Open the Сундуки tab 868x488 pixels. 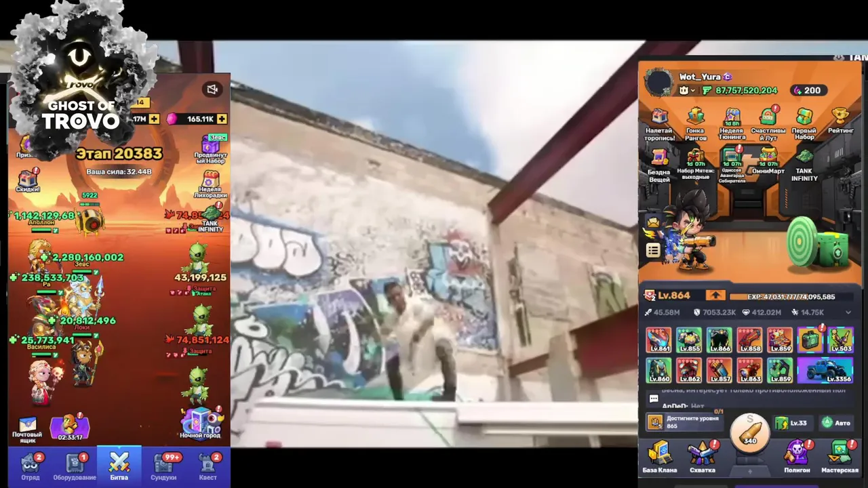(x=164, y=467)
